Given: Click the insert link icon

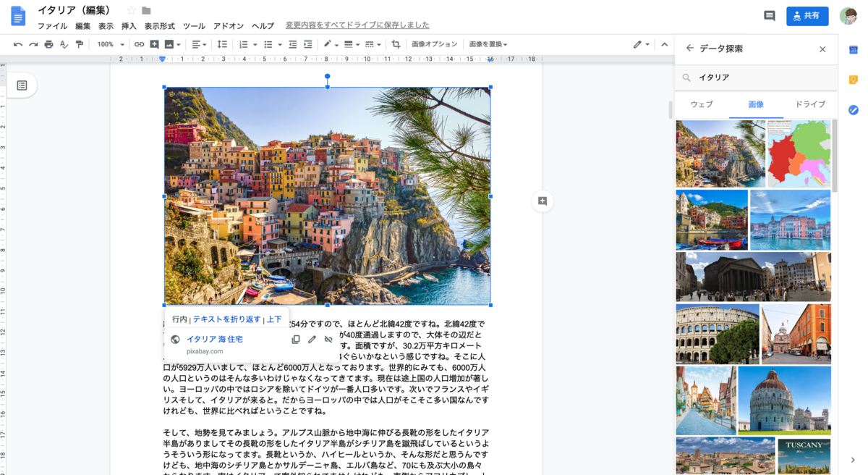Looking at the screenshot, I should 138,44.
